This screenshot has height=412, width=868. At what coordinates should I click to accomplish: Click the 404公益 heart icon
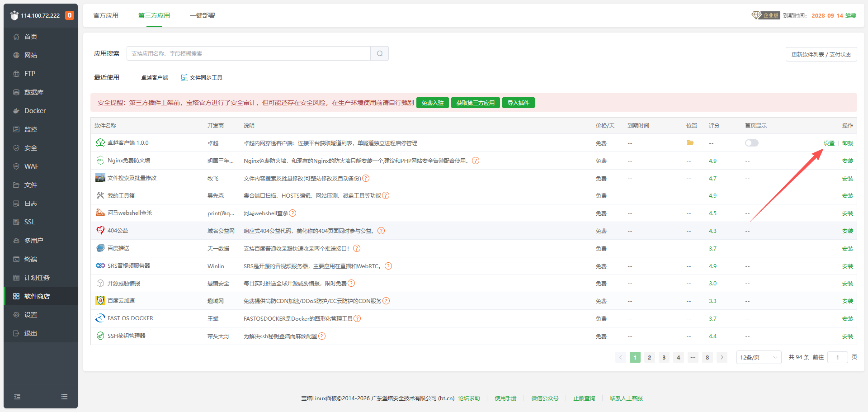pos(100,230)
